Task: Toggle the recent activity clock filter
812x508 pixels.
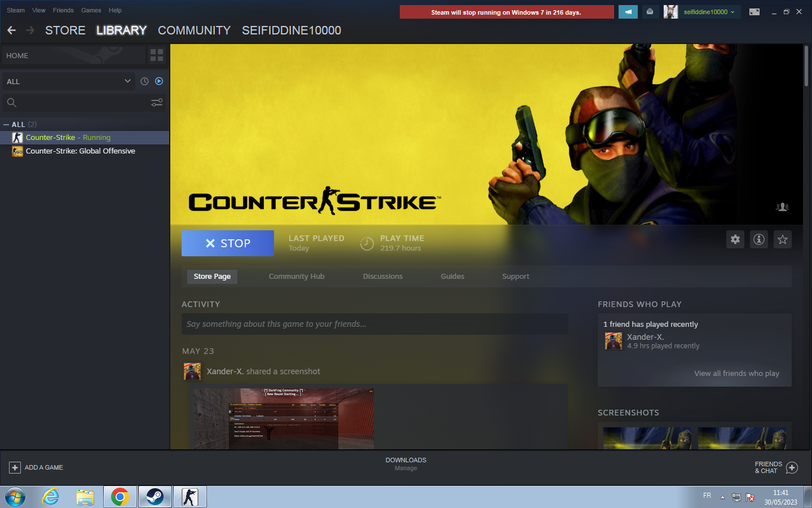Action: 144,81
